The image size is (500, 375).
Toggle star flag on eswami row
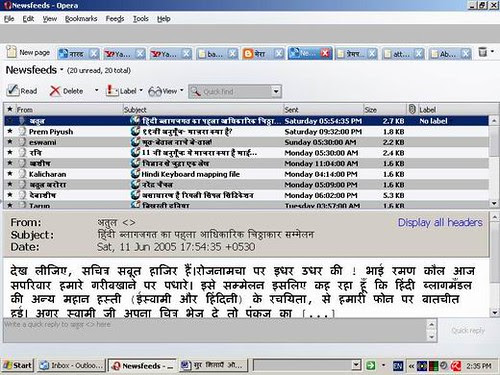tap(10, 142)
